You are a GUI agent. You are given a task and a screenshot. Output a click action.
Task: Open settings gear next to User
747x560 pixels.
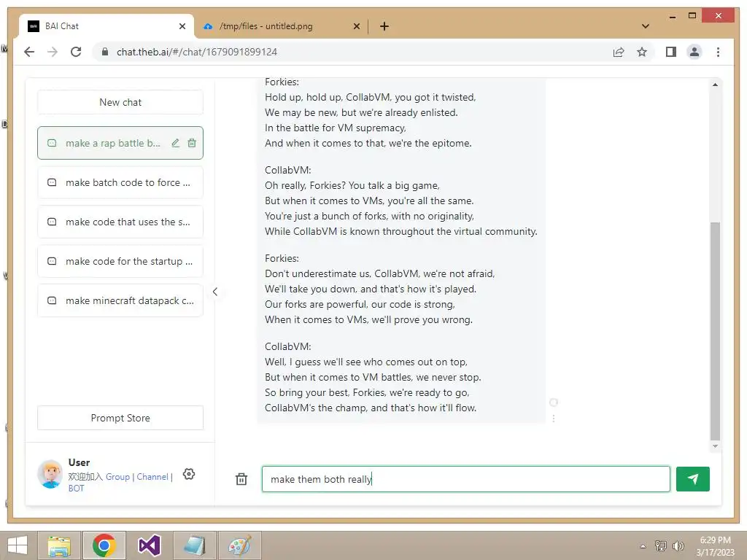(189, 474)
